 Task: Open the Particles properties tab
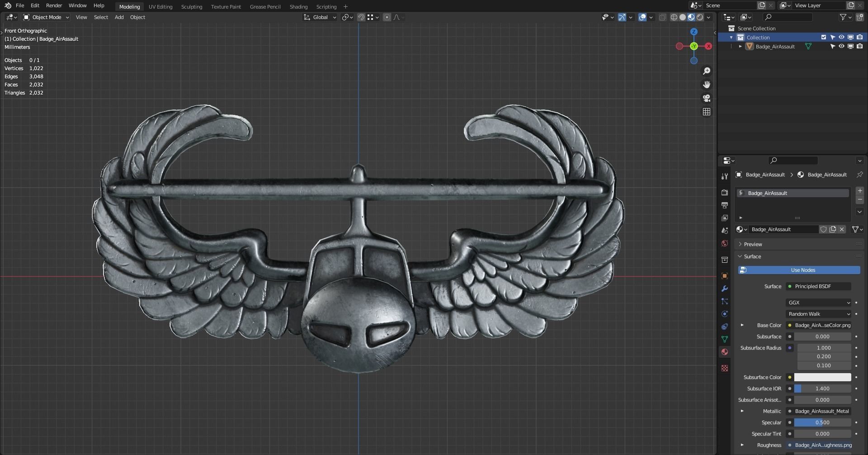(x=725, y=301)
